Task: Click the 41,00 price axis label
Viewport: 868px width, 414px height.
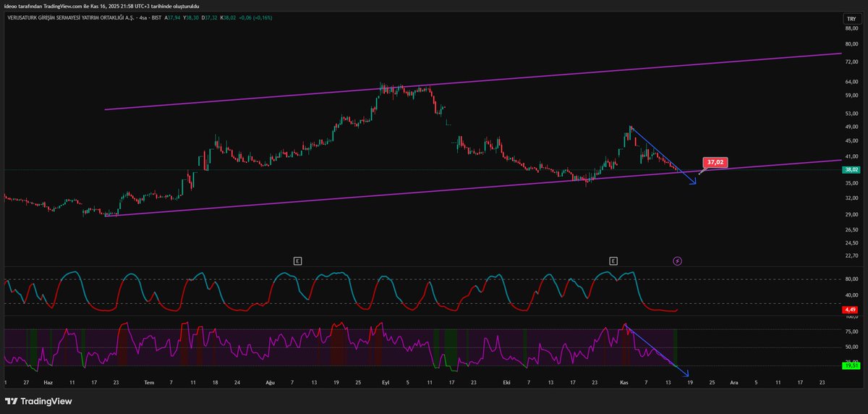Action: click(x=851, y=156)
